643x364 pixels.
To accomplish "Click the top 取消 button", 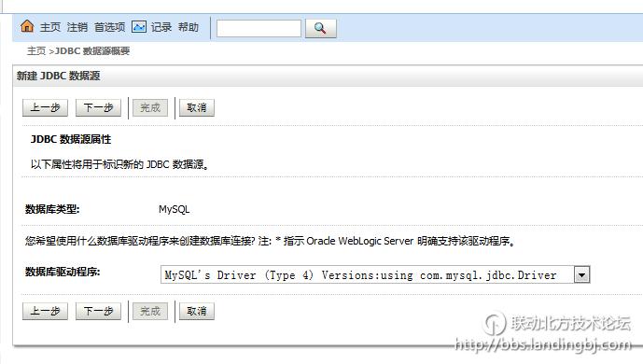I will tap(197, 108).
